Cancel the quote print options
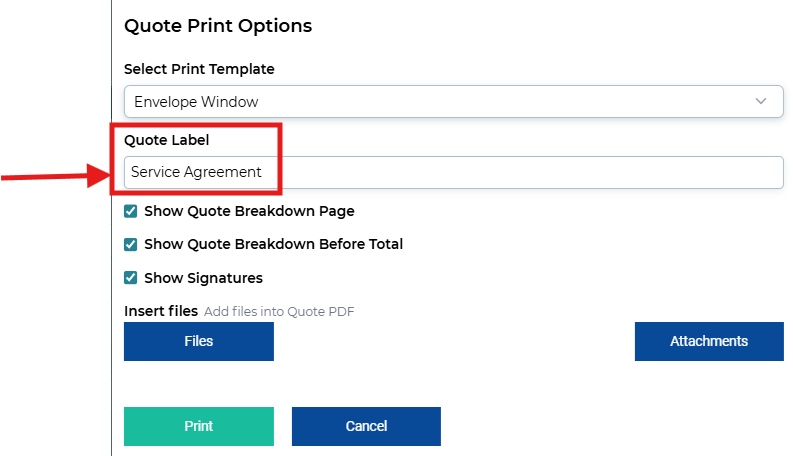The height and width of the screenshot is (456, 793). pyautogui.click(x=366, y=426)
